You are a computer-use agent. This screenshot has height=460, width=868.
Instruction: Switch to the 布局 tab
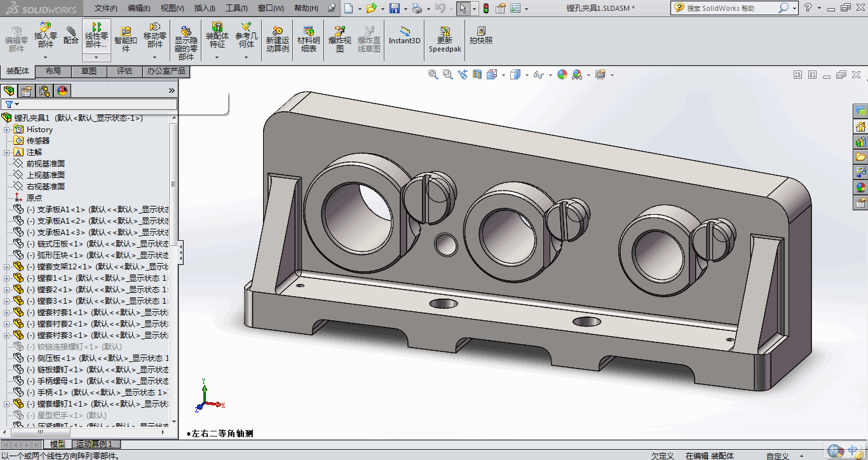pos(53,71)
